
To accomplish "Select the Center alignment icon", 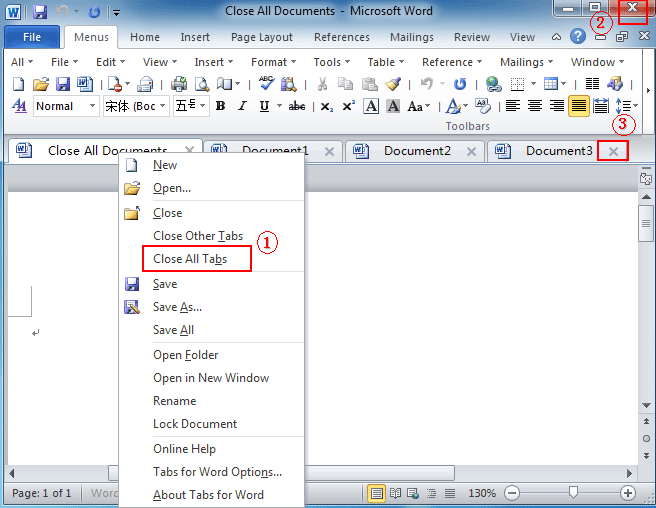I will point(535,106).
